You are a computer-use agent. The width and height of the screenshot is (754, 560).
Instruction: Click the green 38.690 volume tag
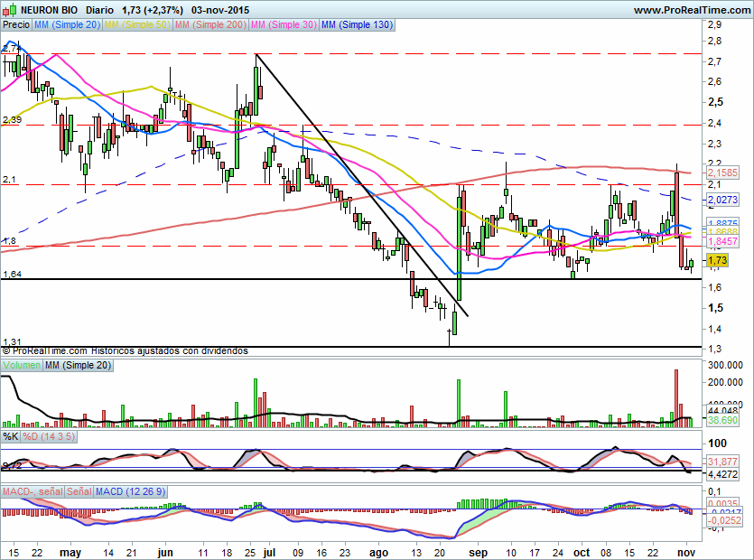722,420
